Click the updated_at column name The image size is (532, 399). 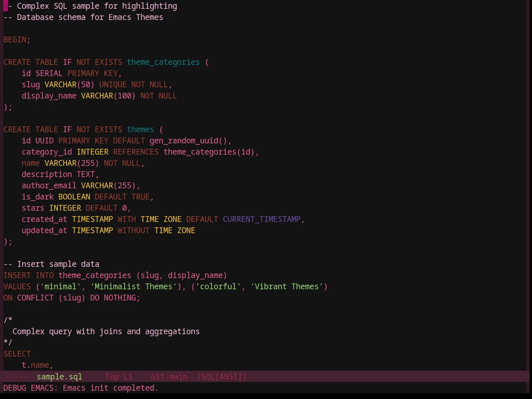point(44,230)
